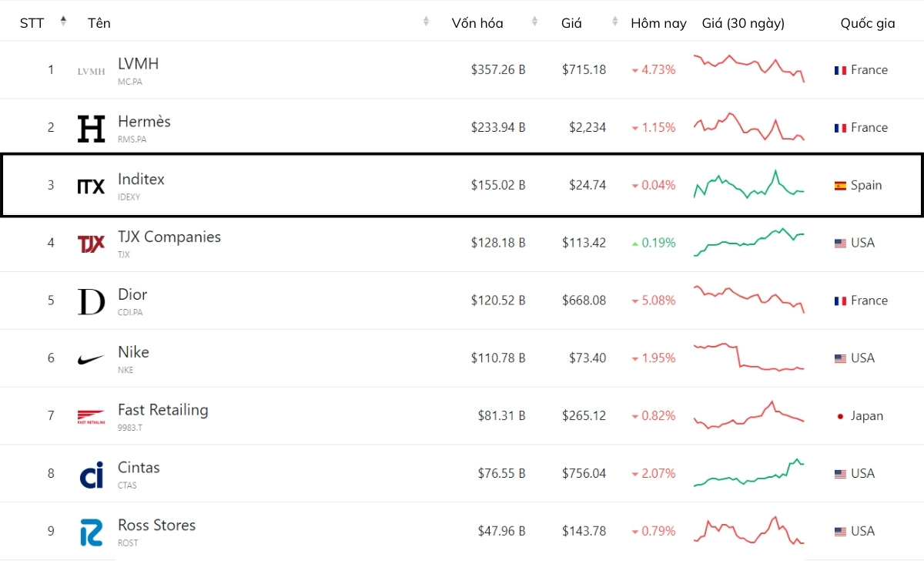This screenshot has width=924, height=561.
Task: Click the Nike swoosh logo
Action: pyautogui.click(x=91, y=359)
